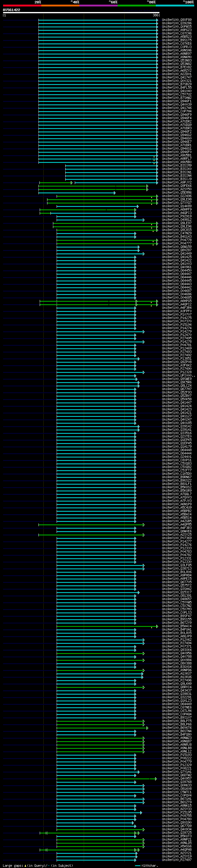The width and height of the screenshot is (197, 868).
Task: Click hit label UniRef100_C6TCH6
Action: [177, 33]
